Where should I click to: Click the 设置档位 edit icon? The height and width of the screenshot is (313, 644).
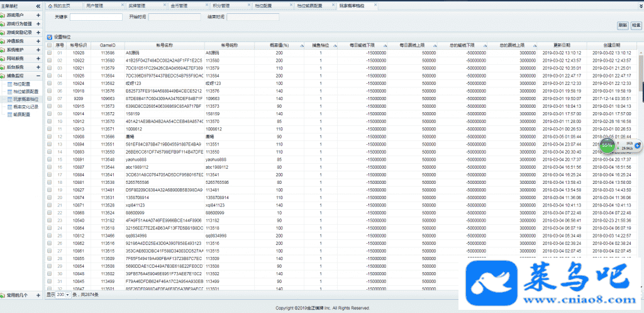tap(50, 38)
